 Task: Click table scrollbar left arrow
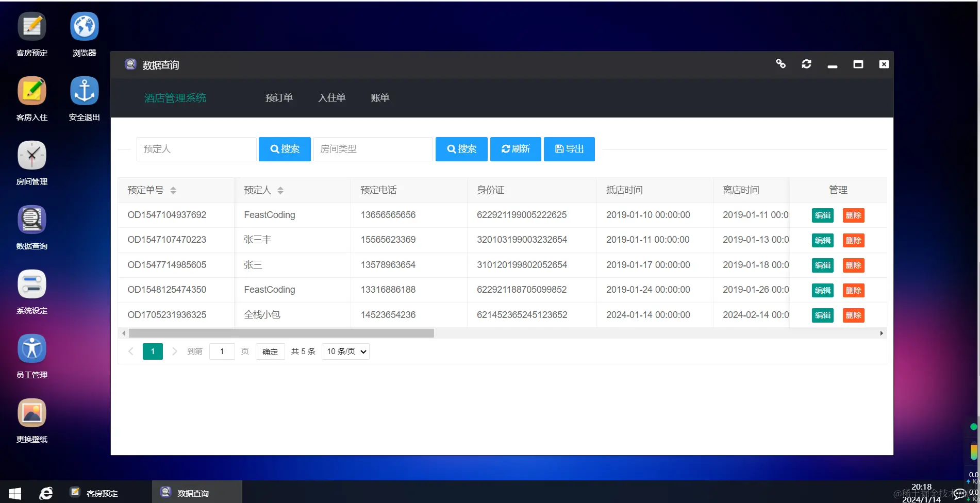coord(123,333)
